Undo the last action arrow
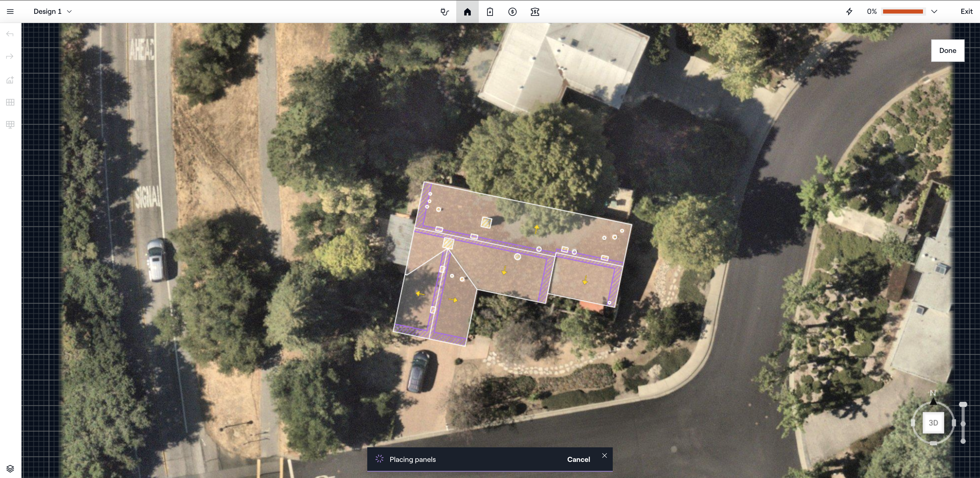Image resolution: width=980 pixels, height=478 pixels. tap(10, 34)
